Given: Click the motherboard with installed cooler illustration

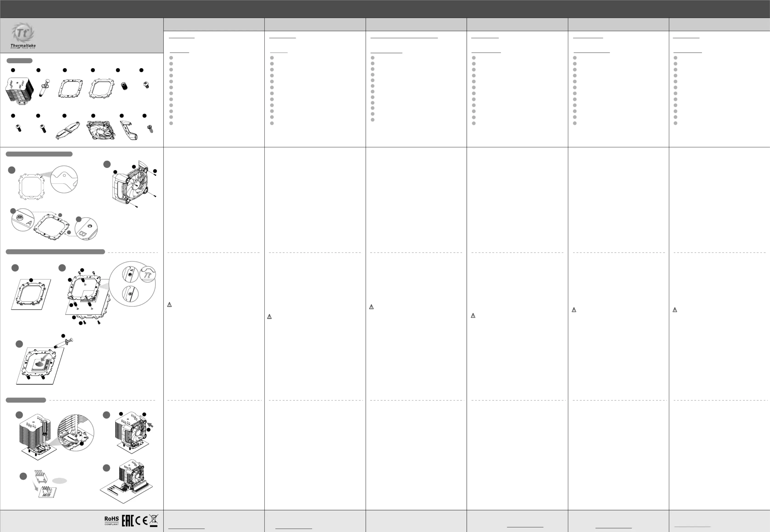Looking at the screenshot, I should click(x=126, y=481).
